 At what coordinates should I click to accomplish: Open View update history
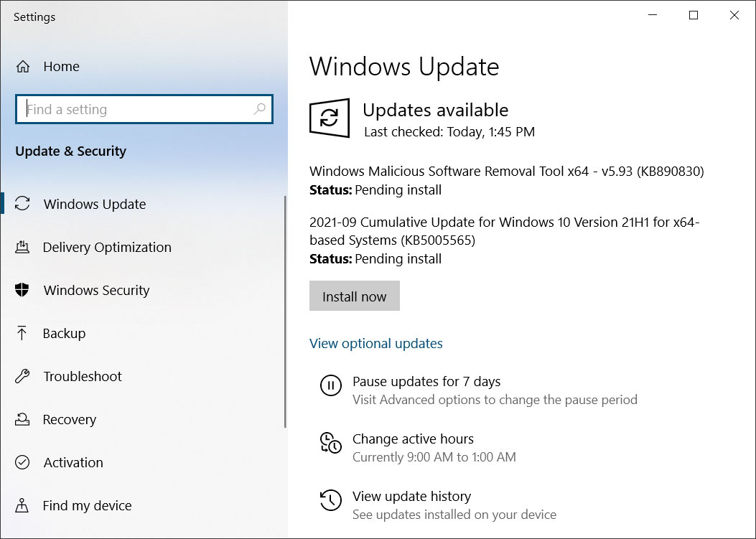[411, 496]
